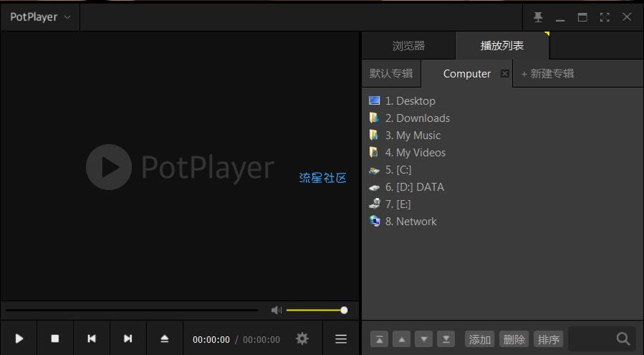The width and height of the screenshot is (644, 355).
Task: Move selected item to playlist bottom
Action: click(446, 339)
